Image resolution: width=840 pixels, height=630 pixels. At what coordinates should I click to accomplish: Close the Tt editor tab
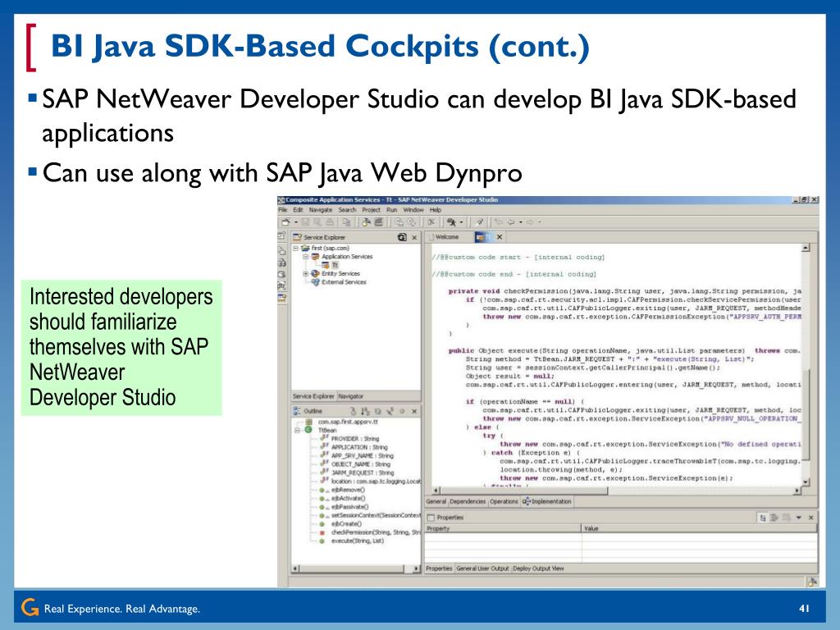(x=500, y=237)
